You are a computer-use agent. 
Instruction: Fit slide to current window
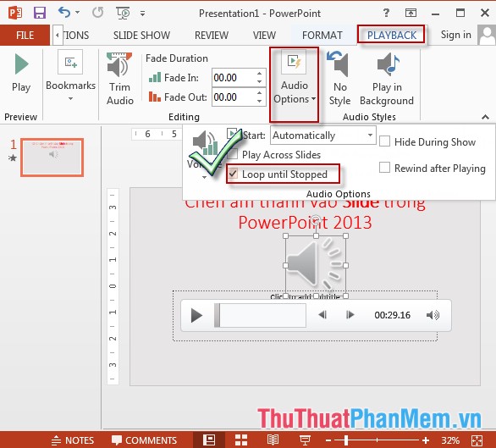click(x=477, y=440)
